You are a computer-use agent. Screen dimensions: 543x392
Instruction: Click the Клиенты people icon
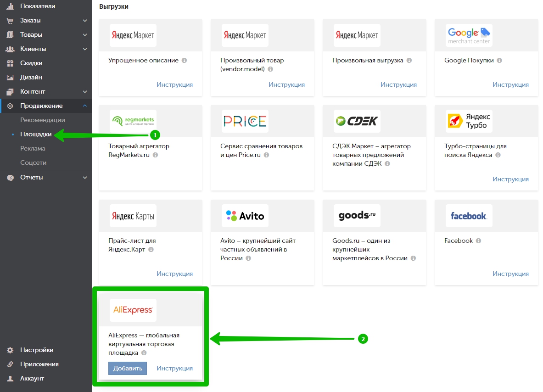click(x=10, y=49)
